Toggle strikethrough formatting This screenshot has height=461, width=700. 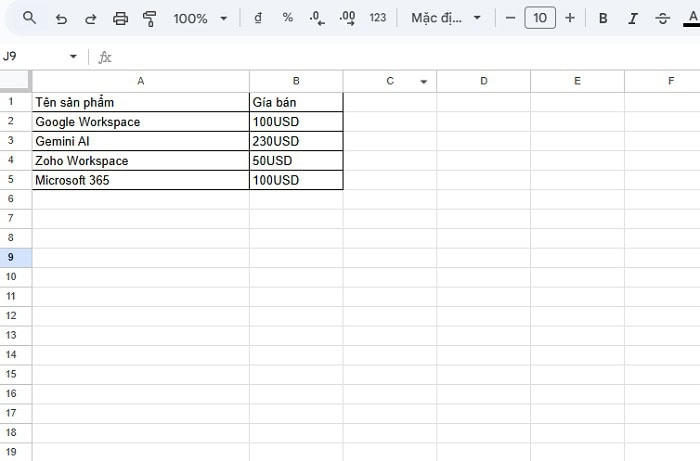(x=662, y=18)
